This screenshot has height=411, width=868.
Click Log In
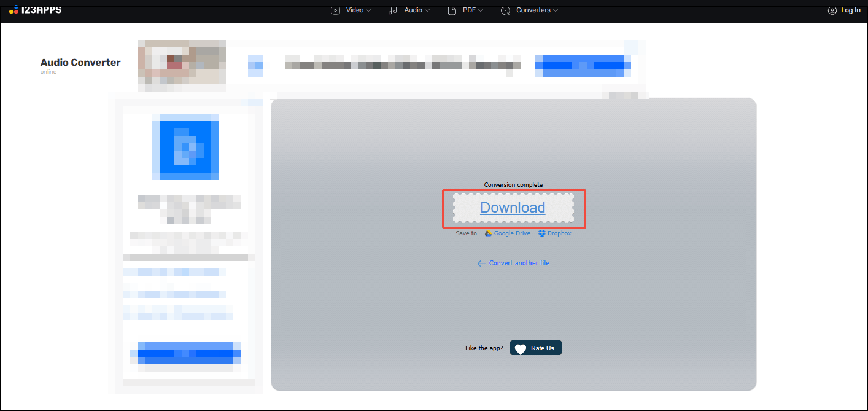(851, 10)
